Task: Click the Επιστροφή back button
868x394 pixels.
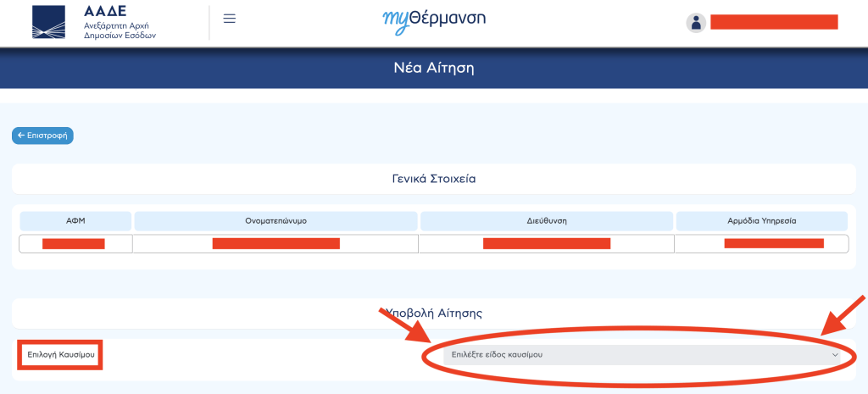Action: click(42, 136)
